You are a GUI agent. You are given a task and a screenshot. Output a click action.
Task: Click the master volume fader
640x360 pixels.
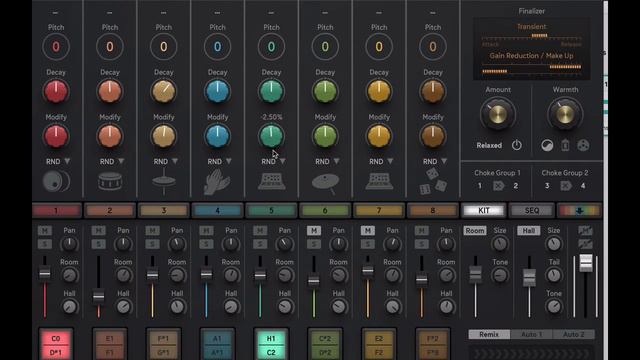pyautogui.click(x=586, y=263)
